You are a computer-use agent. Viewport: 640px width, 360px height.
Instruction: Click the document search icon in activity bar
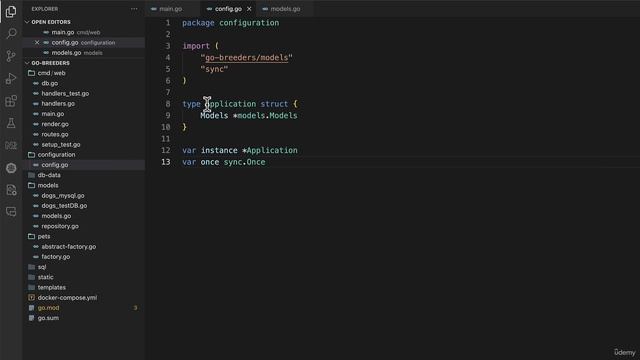[x=11, y=190]
